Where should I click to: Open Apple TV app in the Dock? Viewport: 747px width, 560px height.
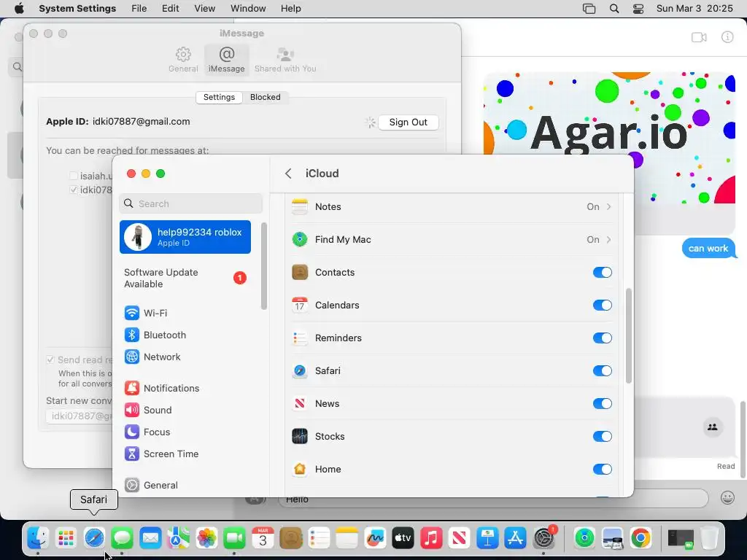(x=403, y=539)
